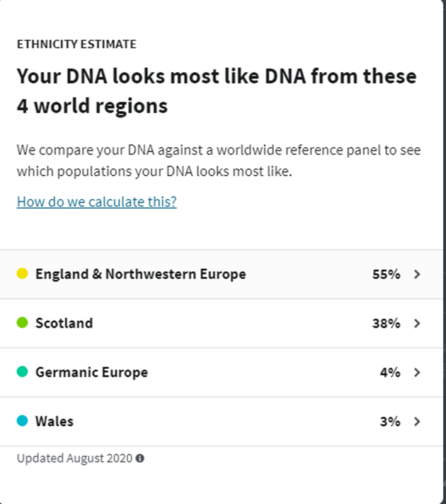Select the Scotland region label
The image size is (446, 504).
coord(64,323)
